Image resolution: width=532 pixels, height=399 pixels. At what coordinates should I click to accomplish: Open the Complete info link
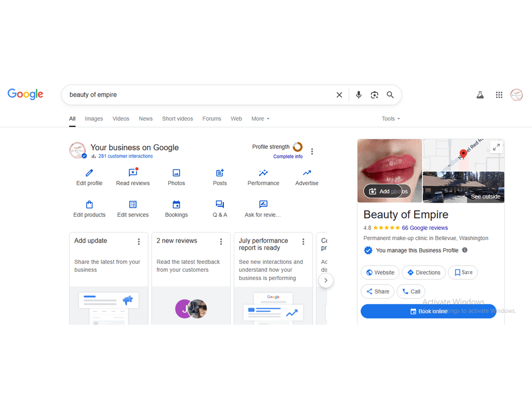tap(288, 156)
